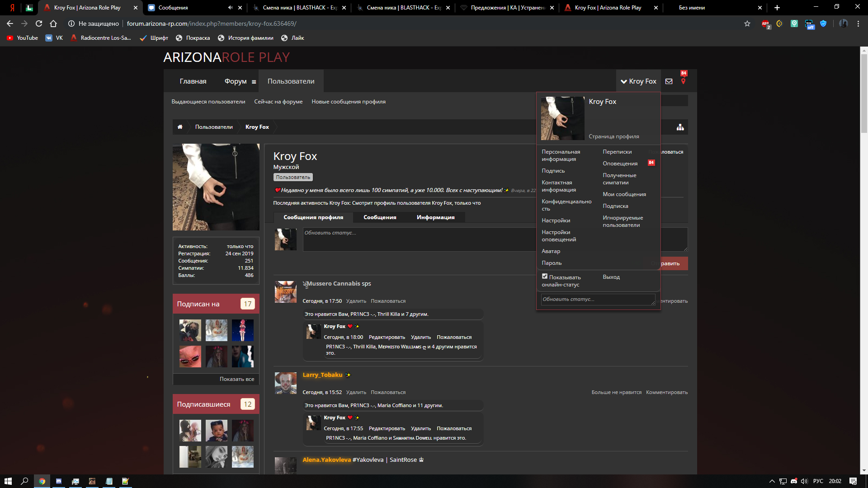Image resolution: width=868 pixels, height=488 pixels.
Task: Open Переписки in account menu
Action: tap(617, 152)
